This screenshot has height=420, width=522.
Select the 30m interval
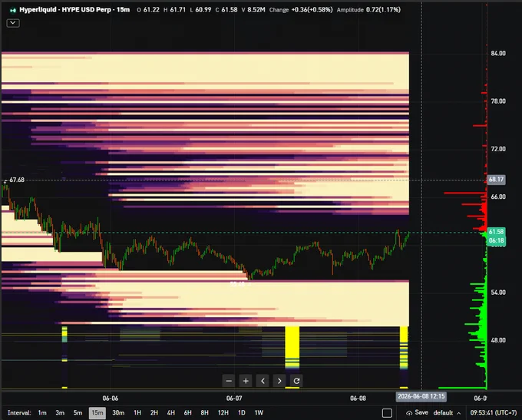(x=118, y=412)
